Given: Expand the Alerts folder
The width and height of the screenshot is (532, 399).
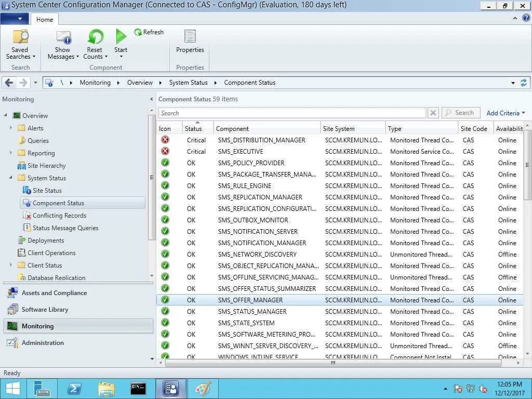Looking at the screenshot, I should coord(10,128).
